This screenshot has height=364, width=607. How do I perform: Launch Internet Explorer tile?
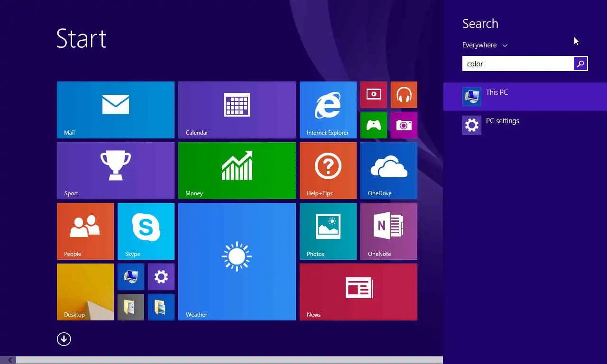328,110
